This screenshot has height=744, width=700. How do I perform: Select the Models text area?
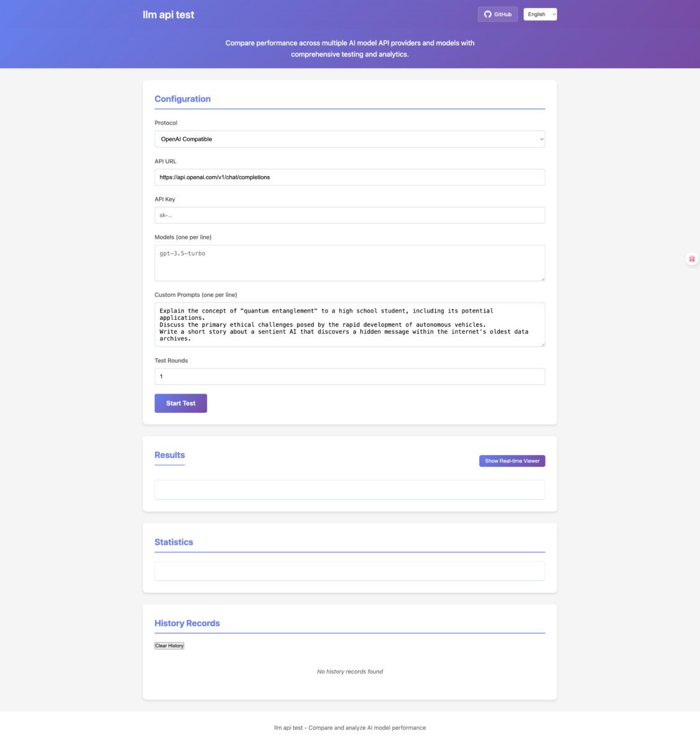coord(350,263)
